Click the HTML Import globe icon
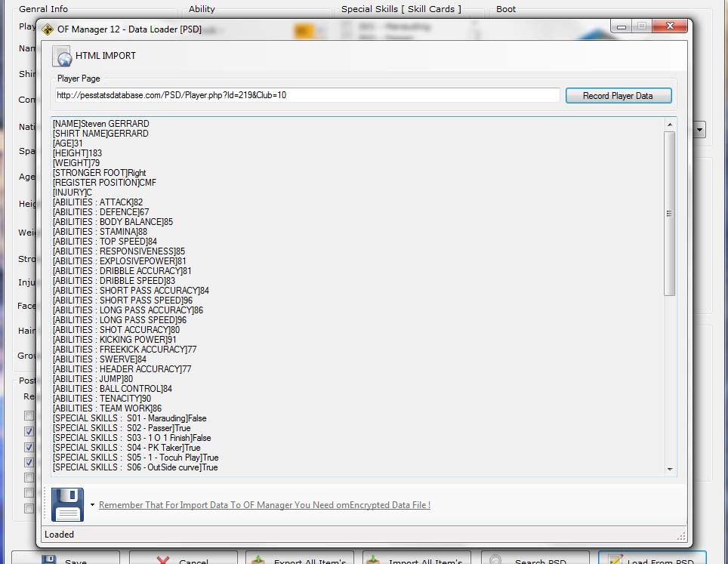The width and height of the screenshot is (728, 564). click(63, 56)
